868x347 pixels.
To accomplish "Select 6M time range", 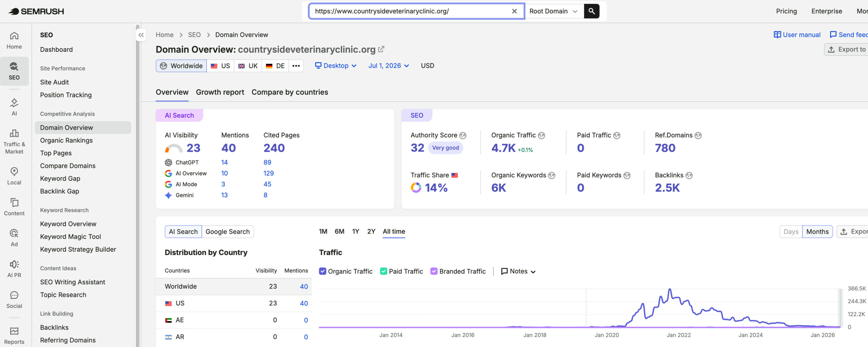I will tap(339, 232).
